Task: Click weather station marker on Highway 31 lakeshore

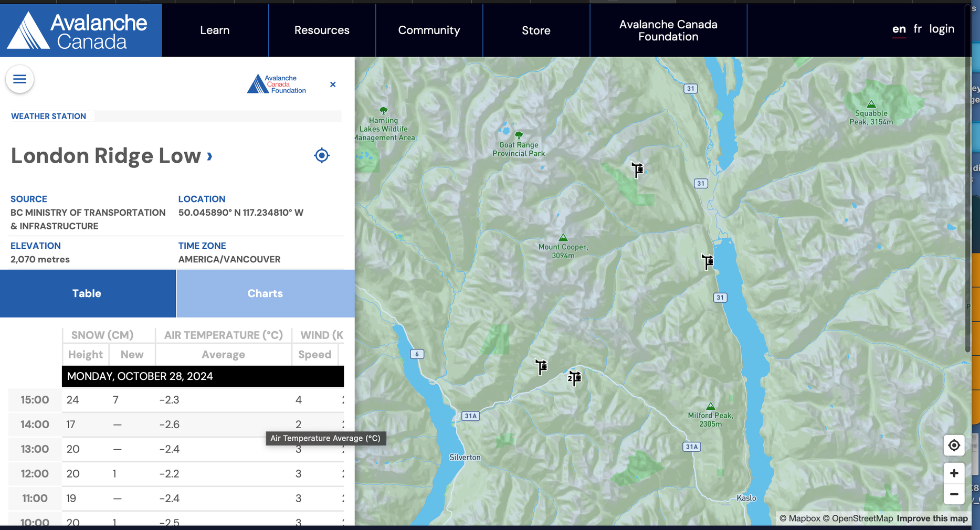Action: 708,261
